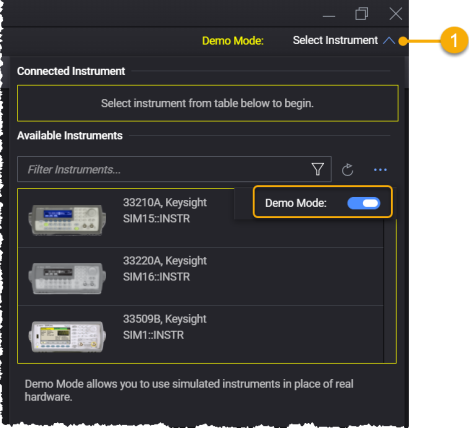
Task: Select the 33210A, Keysight SIM15::INSTR entry
Action: 201,218
